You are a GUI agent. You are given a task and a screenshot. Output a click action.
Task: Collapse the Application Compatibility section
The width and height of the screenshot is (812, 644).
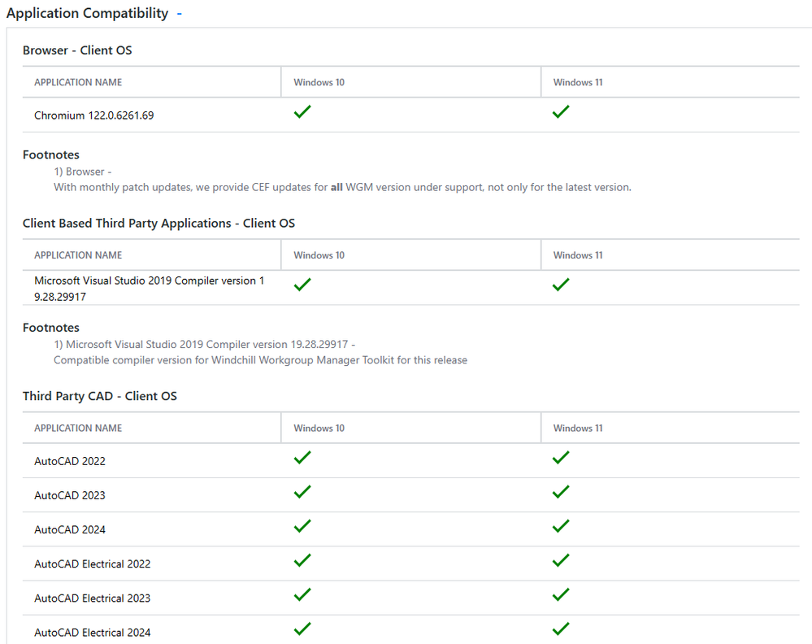pos(180,14)
